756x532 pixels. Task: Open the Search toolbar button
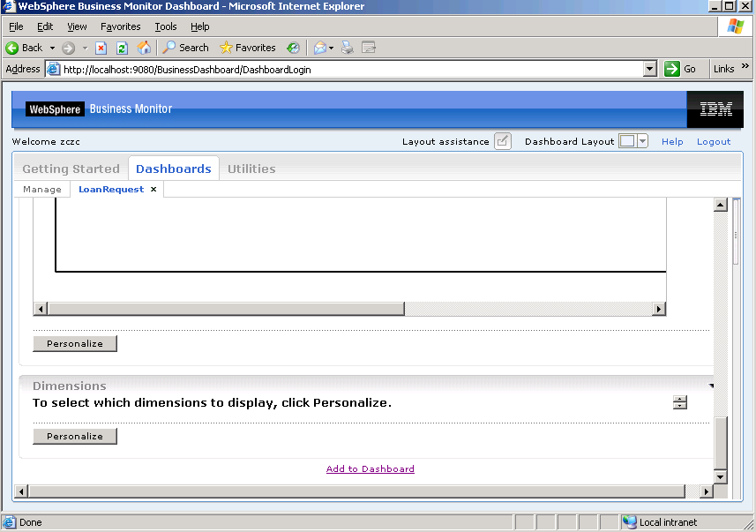tap(185, 48)
